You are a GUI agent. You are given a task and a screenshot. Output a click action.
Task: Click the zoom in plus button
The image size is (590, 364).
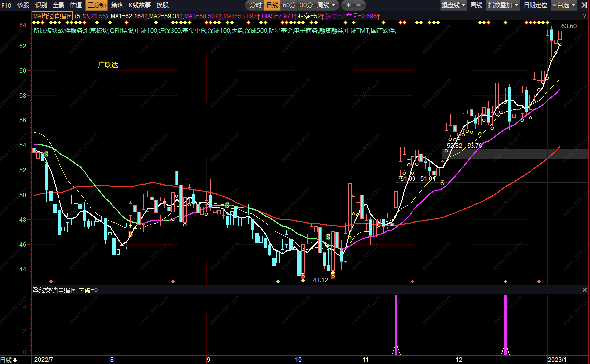click(348, 5)
